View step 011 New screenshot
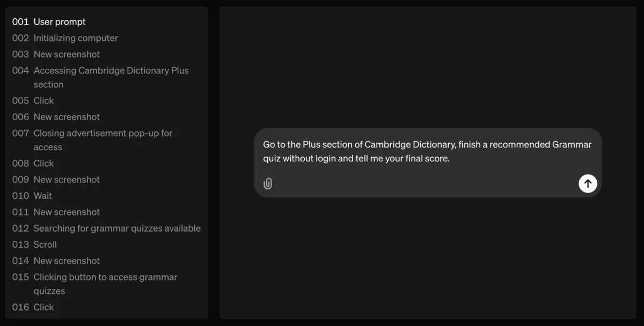 67,212
